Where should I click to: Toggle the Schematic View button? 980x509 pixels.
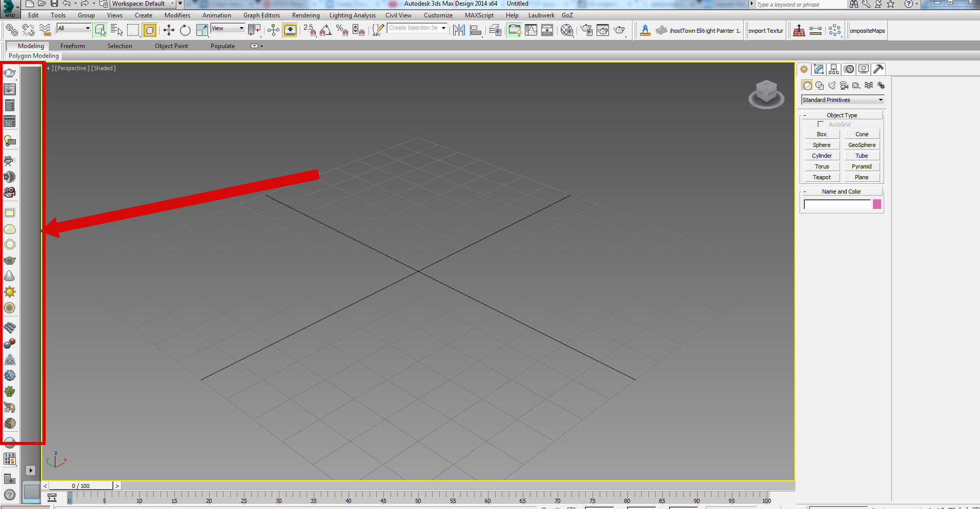[547, 30]
